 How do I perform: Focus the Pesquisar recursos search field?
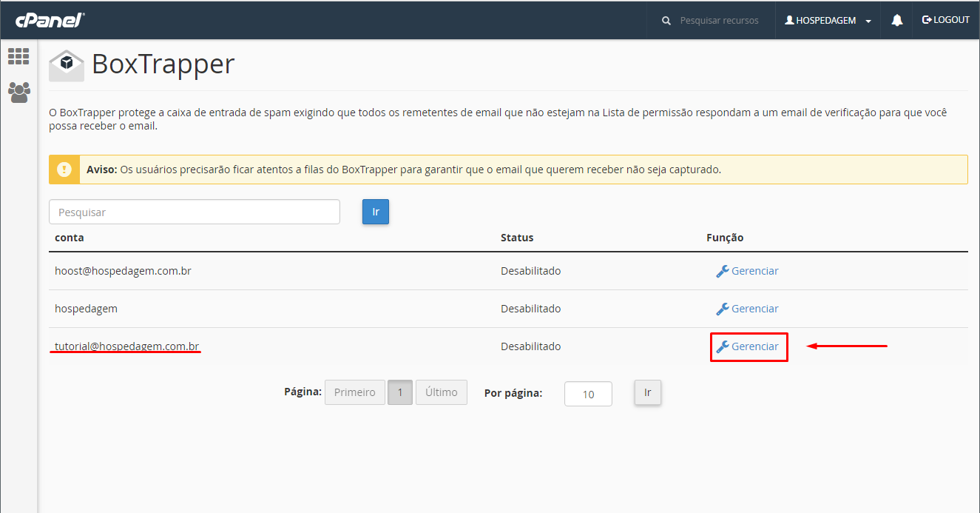tap(719, 21)
